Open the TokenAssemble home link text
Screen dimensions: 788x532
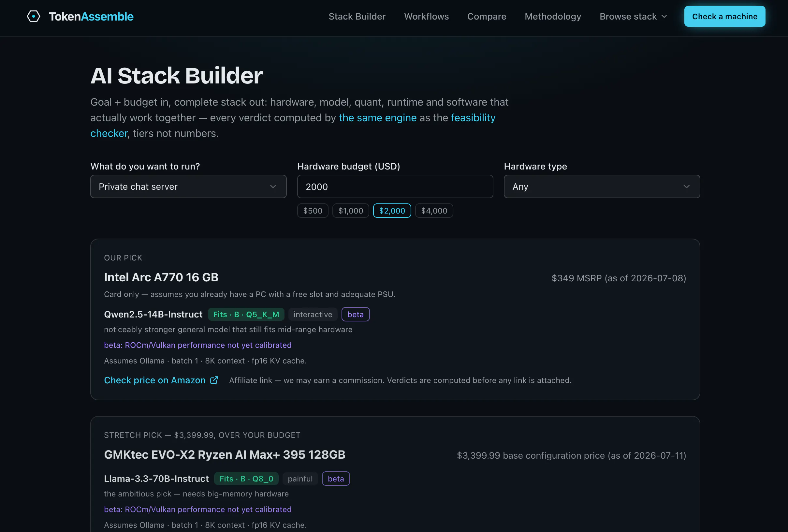(91, 16)
